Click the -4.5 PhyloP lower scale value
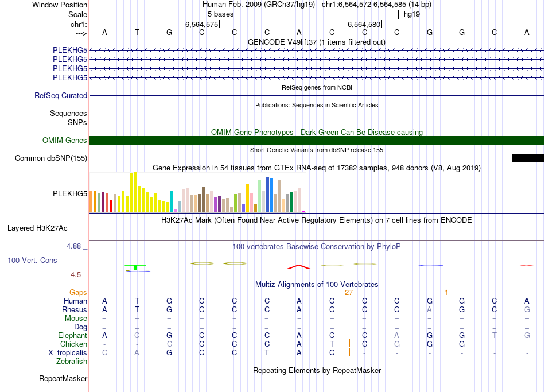 click(x=75, y=275)
